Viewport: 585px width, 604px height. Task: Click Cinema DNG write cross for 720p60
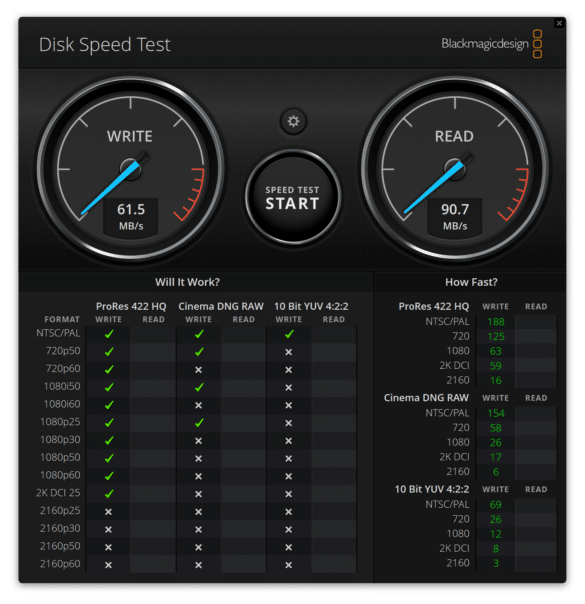(x=198, y=370)
